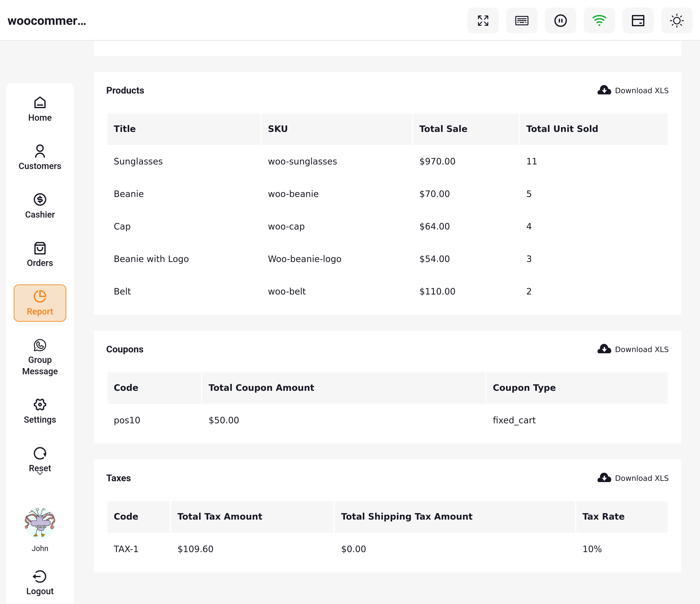Click the card layout icon in header
This screenshot has height=604, width=700.
click(x=638, y=21)
